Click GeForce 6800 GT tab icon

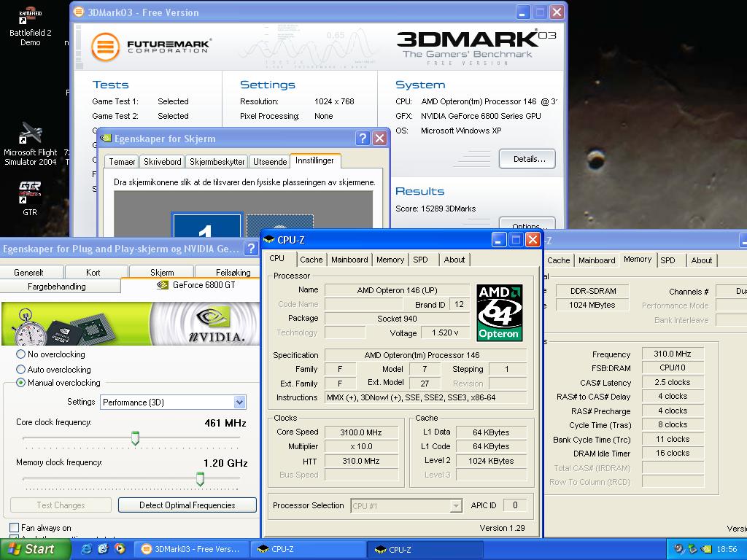click(x=163, y=285)
